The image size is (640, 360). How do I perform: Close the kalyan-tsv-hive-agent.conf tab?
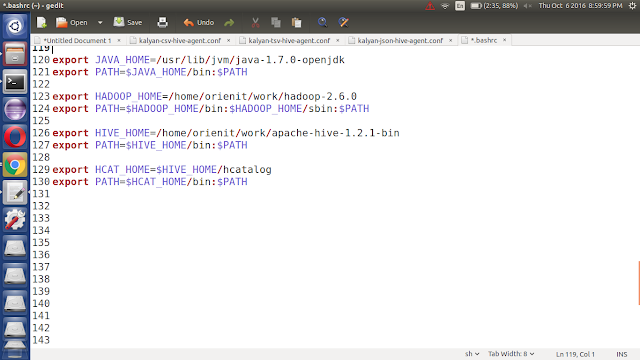(338, 40)
